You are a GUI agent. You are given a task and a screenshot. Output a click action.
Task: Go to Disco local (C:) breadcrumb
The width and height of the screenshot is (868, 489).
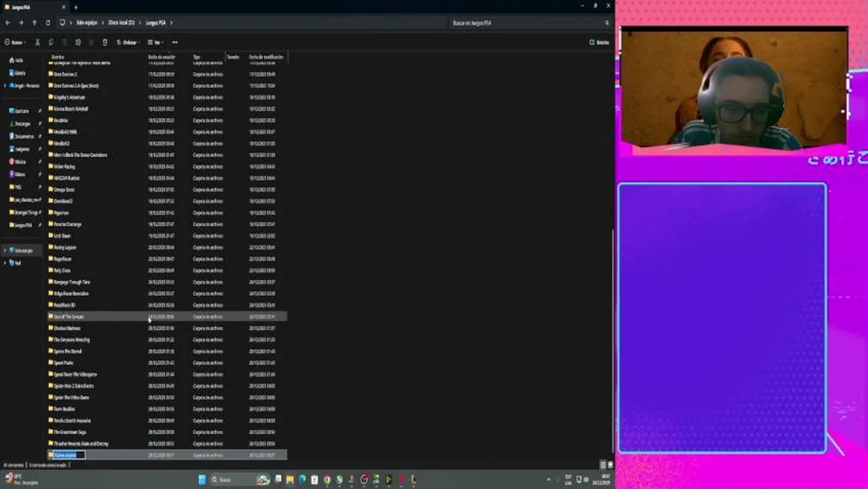pyautogui.click(x=122, y=23)
